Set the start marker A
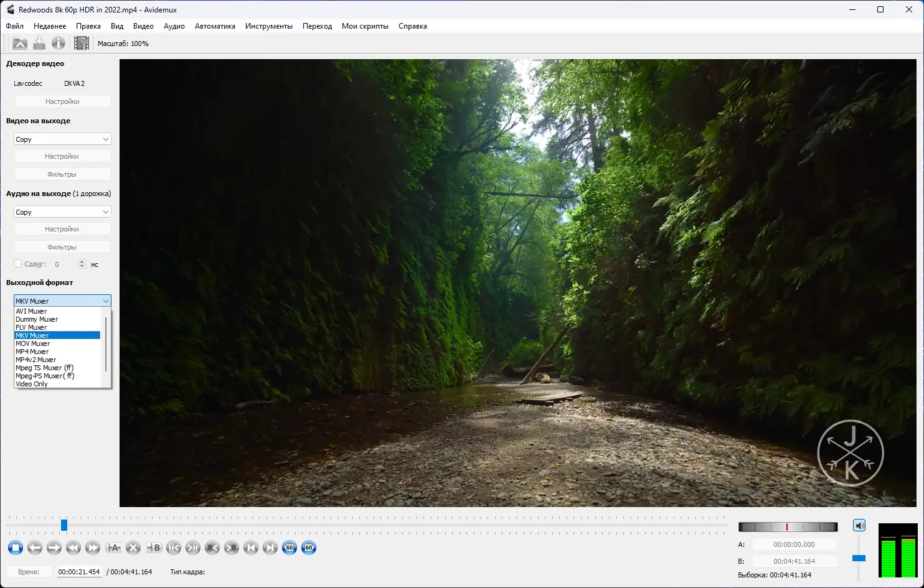This screenshot has width=924, height=588. 113,548
